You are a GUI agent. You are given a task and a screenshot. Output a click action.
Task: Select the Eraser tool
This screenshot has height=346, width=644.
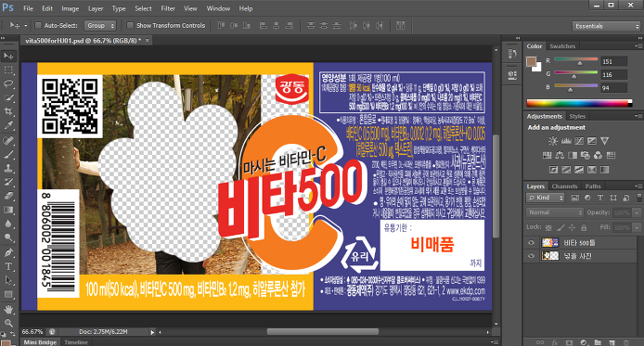coord(8,197)
